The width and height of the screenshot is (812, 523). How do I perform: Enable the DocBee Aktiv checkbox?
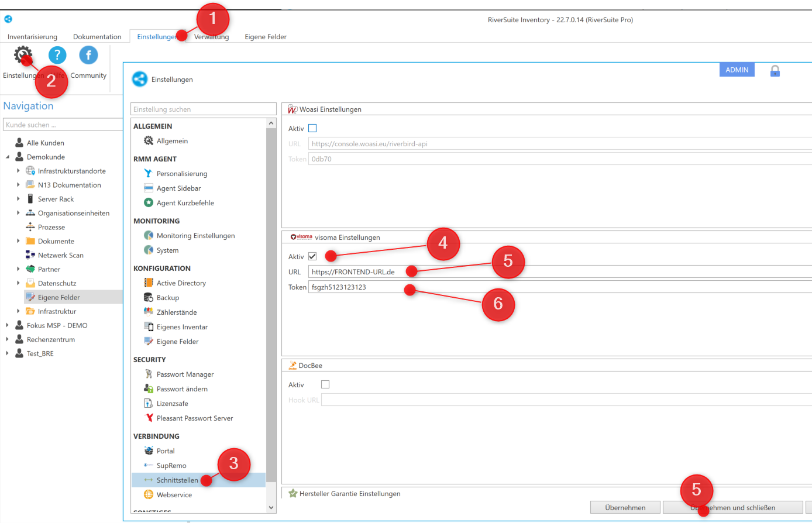pyautogui.click(x=325, y=384)
